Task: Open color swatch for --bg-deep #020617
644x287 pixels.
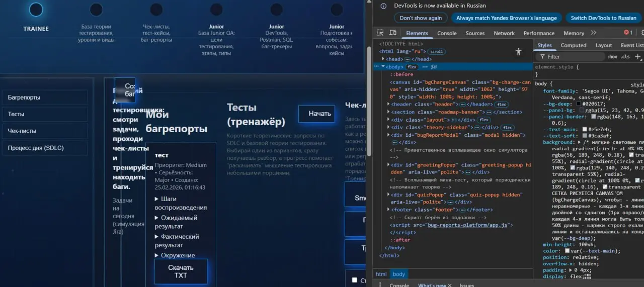Action: (x=578, y=104)
